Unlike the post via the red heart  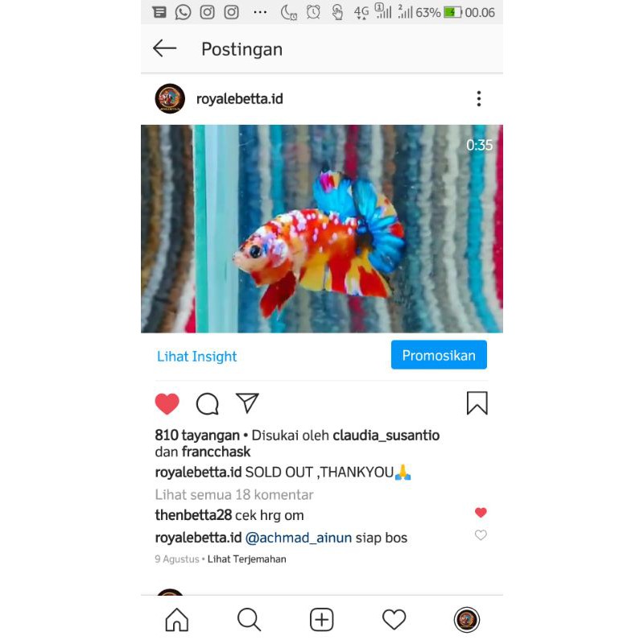click(x=167, y=404)
